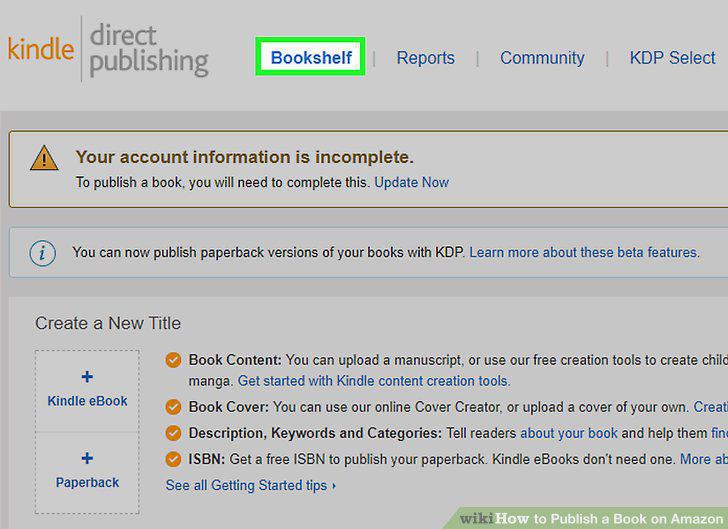Click the orange checkmark beside ISBN
728x529 pixels.
point(173,459)
